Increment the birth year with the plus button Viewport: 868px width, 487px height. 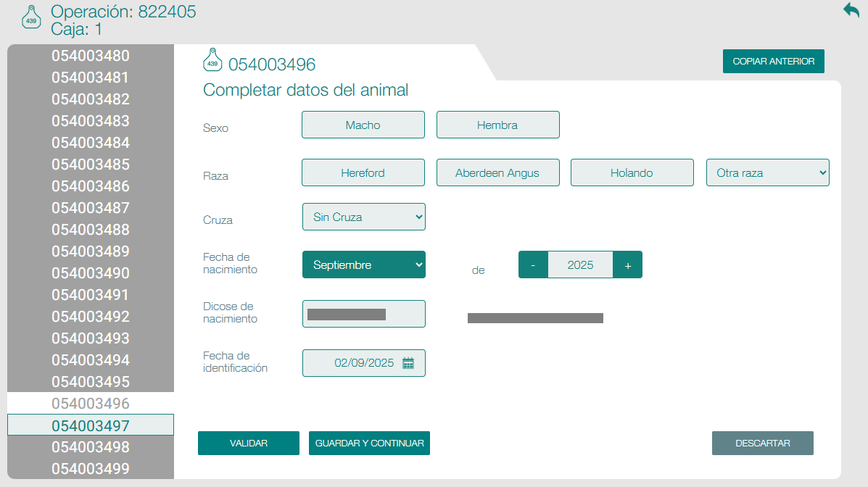[627, 264]
